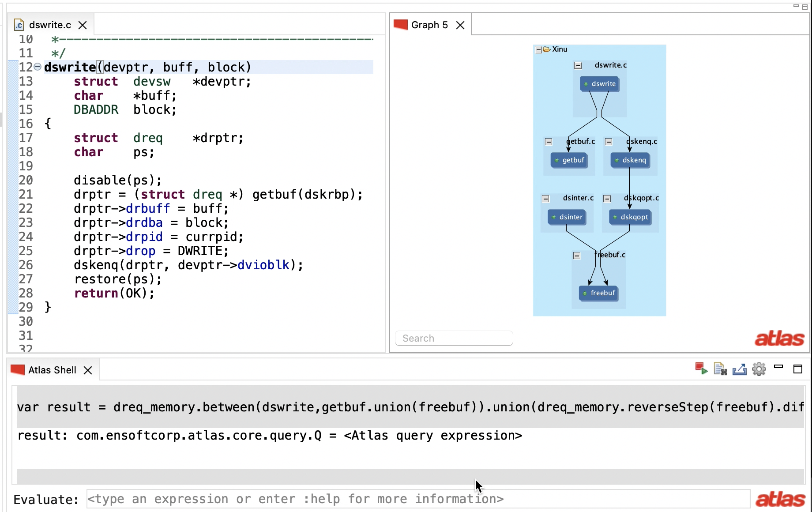Click the Atlas Shell run/stop icon
812x512 pixels.
pos(701,369)
